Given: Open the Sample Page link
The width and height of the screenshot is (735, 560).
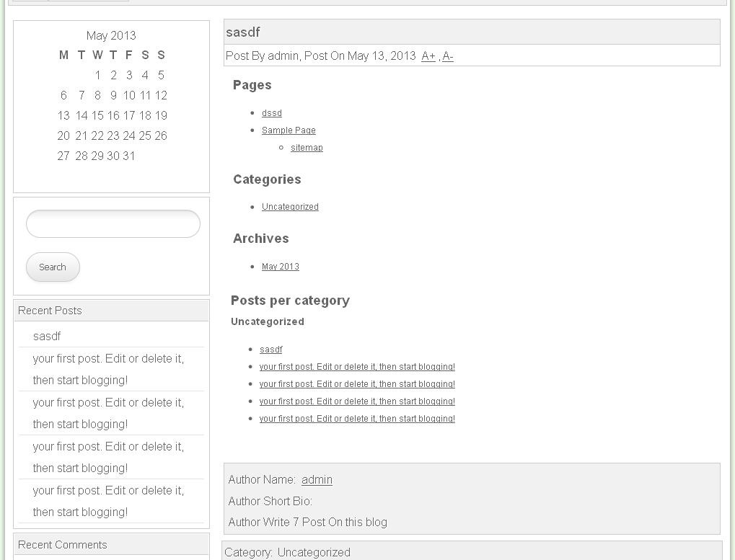Looking at the screenshot, I should tap(289, 130).
